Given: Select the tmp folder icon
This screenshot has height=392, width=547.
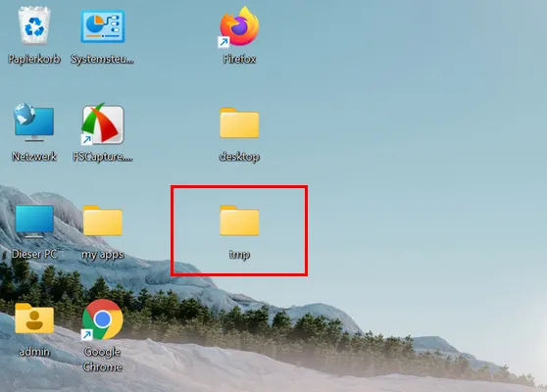Looking at the screenshot, I should point(239,220).
